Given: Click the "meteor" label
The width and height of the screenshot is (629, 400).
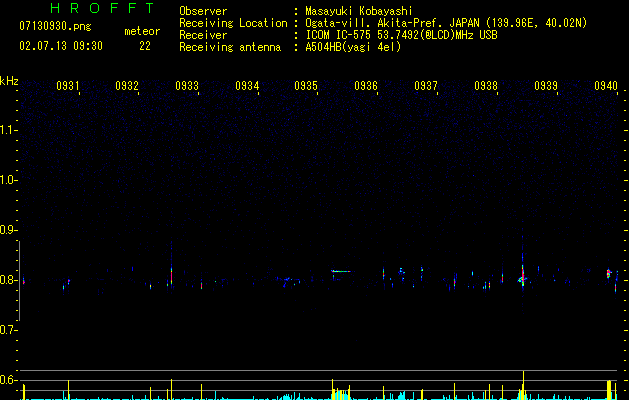Looking at the screenshot, I should 142,31.
